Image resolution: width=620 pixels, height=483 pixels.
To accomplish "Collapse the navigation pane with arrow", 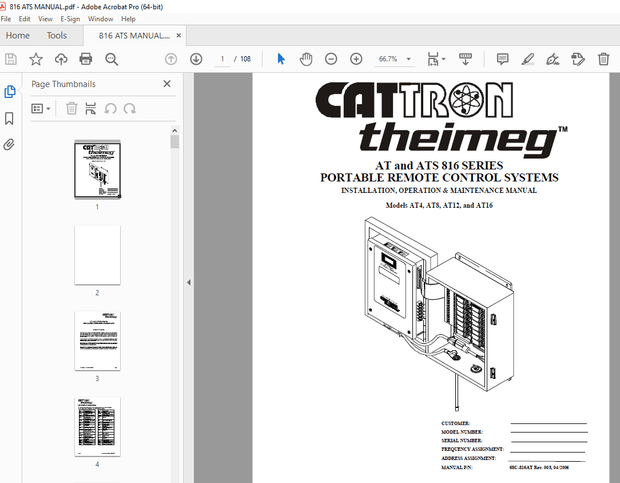I will click(189, 282).
